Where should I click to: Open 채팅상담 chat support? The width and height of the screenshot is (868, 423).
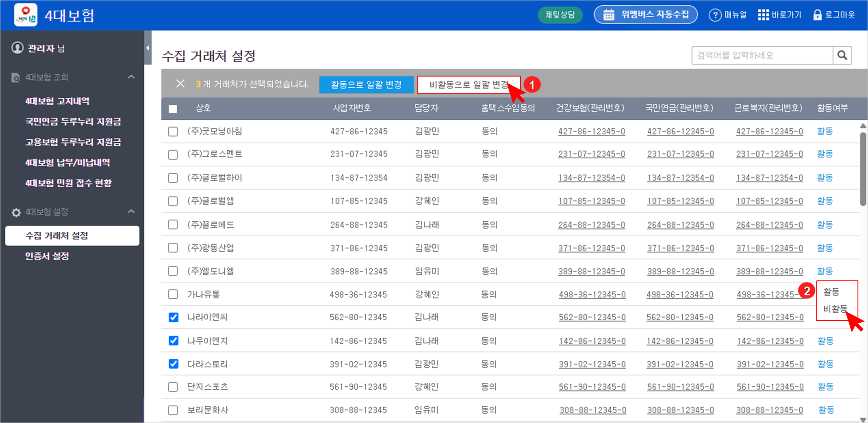click(560, 15)
